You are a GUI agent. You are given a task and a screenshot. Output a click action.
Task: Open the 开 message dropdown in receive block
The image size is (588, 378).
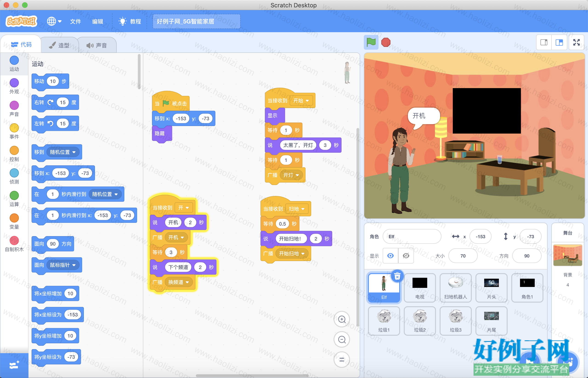click(184, 208)
